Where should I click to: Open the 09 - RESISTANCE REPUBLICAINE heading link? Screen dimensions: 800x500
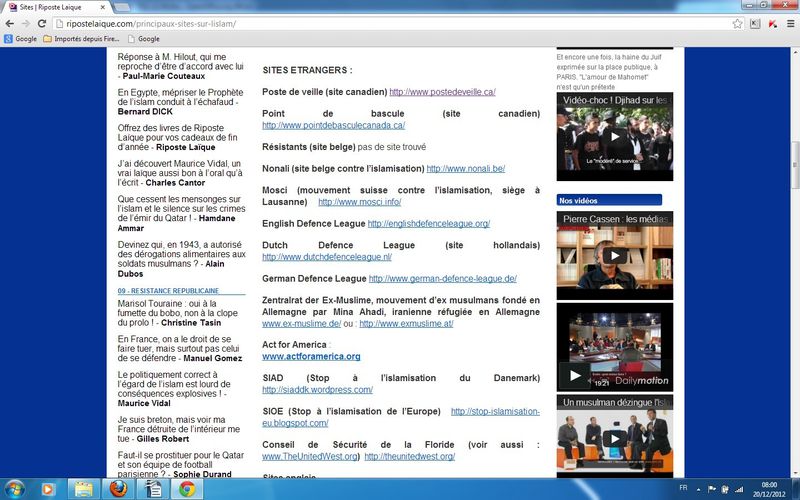168,291
